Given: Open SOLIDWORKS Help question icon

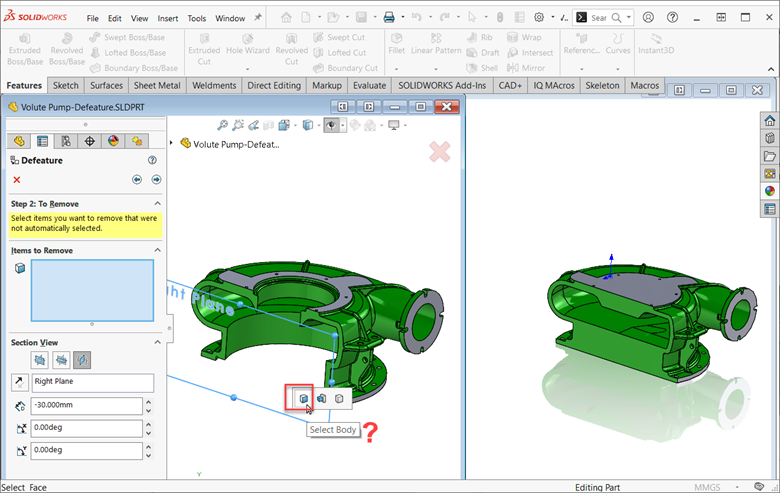Looking at the screenshot, I should click(x=672, y=17).
